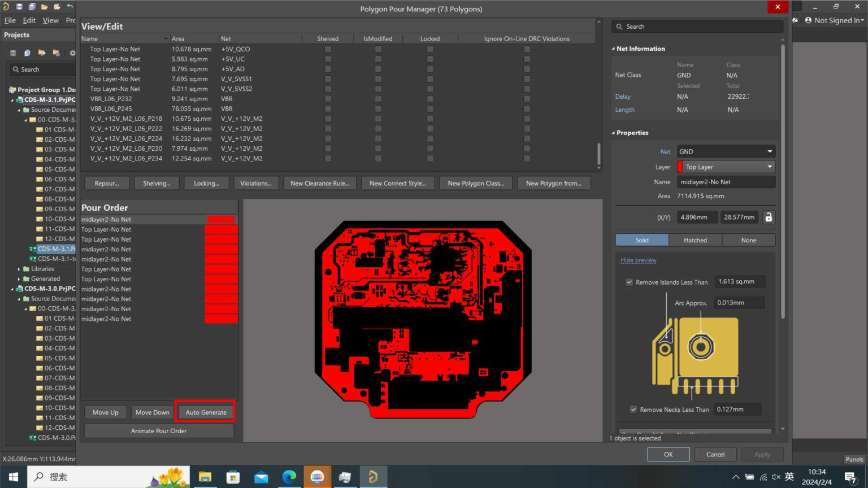Open the Projects panel settings gear icon
Screen dimensions: 868x488
coord(72,53)
